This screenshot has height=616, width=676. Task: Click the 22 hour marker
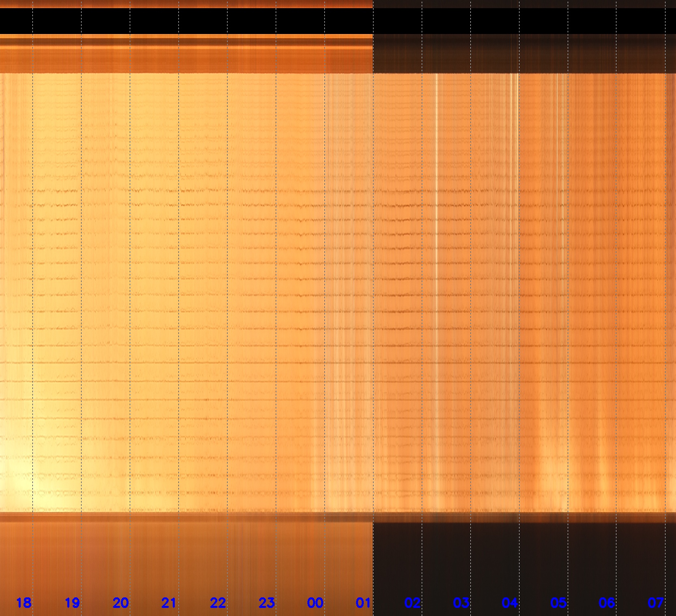(218, 603)
